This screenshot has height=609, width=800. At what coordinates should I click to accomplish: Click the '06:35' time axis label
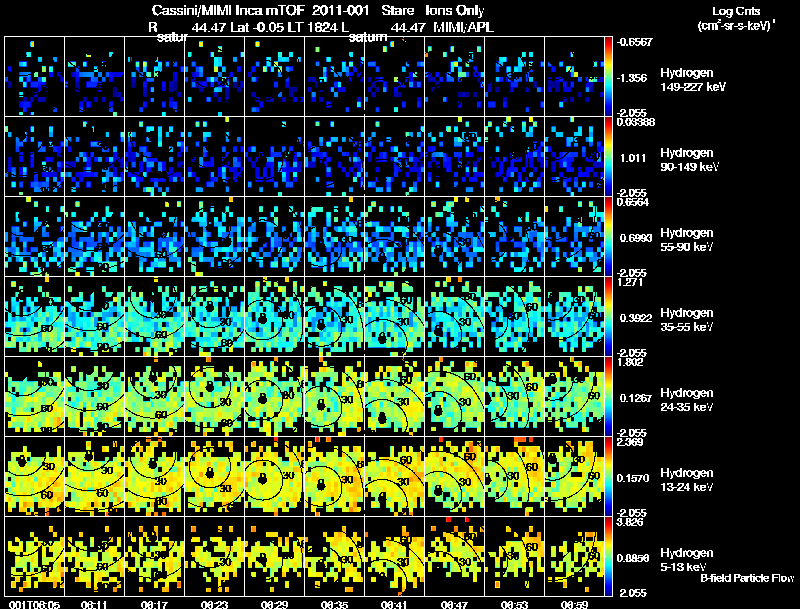334,604
